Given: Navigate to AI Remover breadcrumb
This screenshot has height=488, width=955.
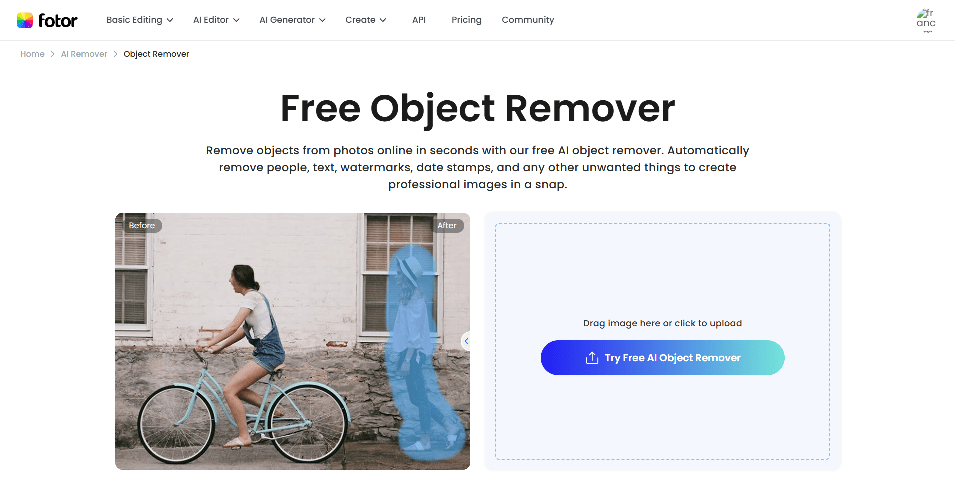Looking at the screenshot, I should click(x=84, y=54).
